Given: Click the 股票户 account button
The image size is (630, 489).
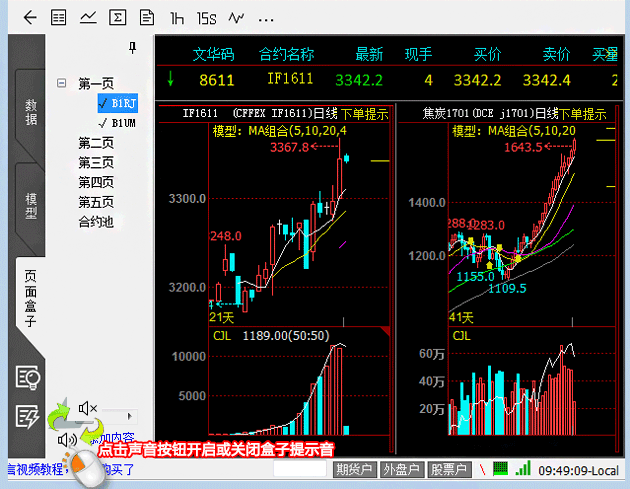Looking at the screenshot, I should tap(447, 469).
